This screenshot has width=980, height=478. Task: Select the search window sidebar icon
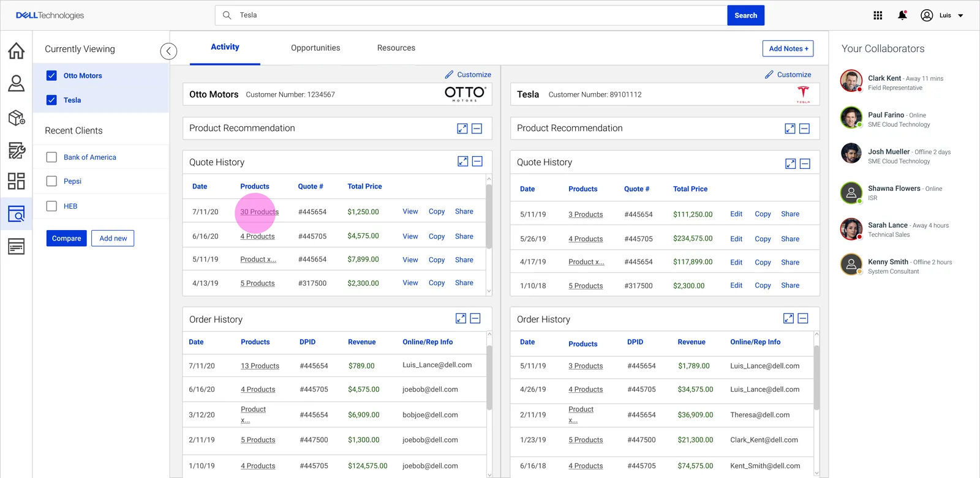coord(17,214)
